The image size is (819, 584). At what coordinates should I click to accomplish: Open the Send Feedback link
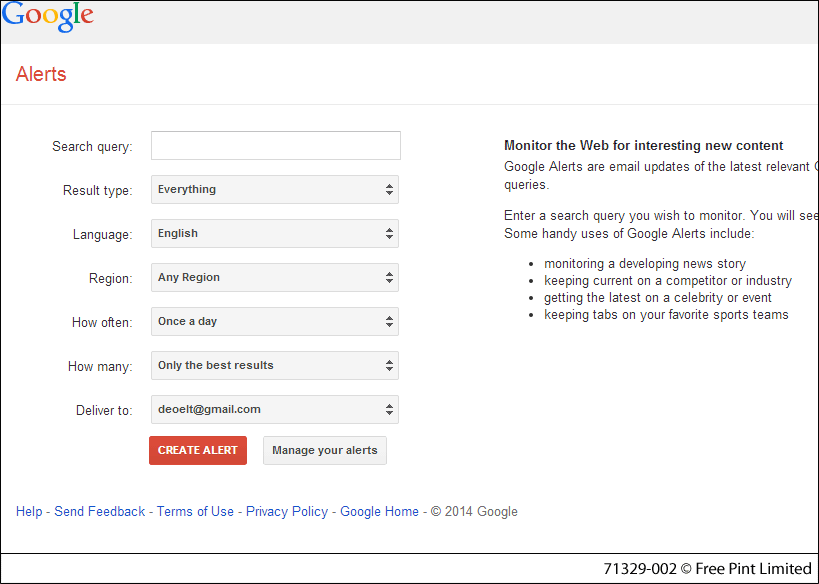click(x=100, y=511)
